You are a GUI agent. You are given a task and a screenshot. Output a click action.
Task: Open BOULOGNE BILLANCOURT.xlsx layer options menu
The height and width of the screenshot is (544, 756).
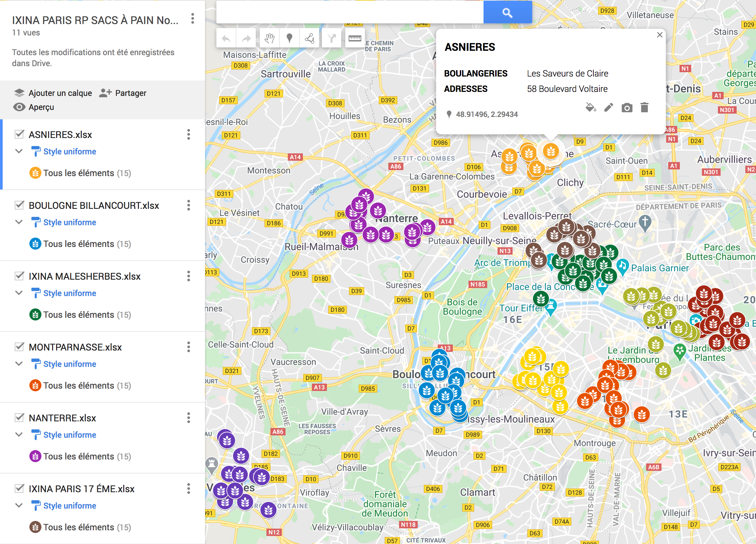coord(189,205)
